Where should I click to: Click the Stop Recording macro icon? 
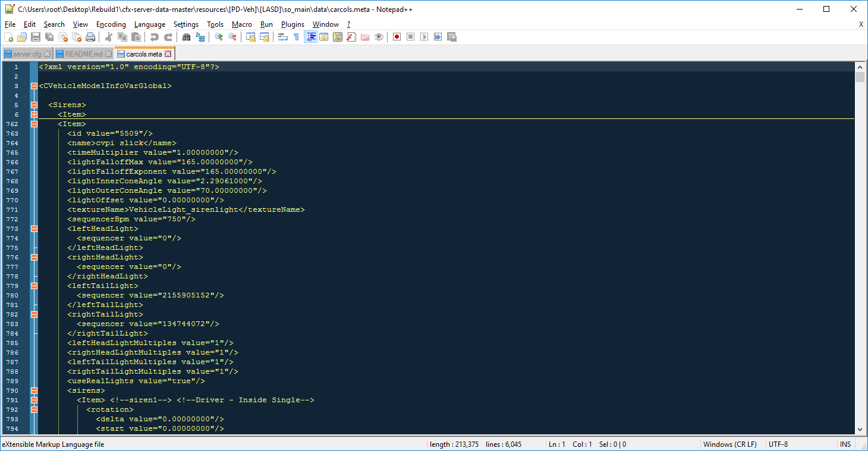[410, 37]
